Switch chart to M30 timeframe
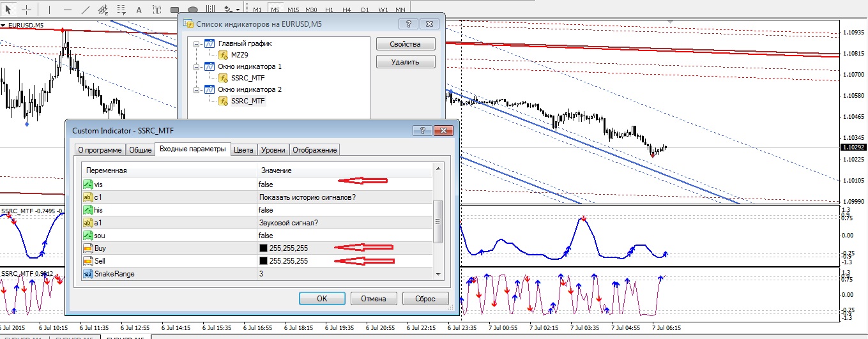 pyautogui.click(x=311, y=10)
